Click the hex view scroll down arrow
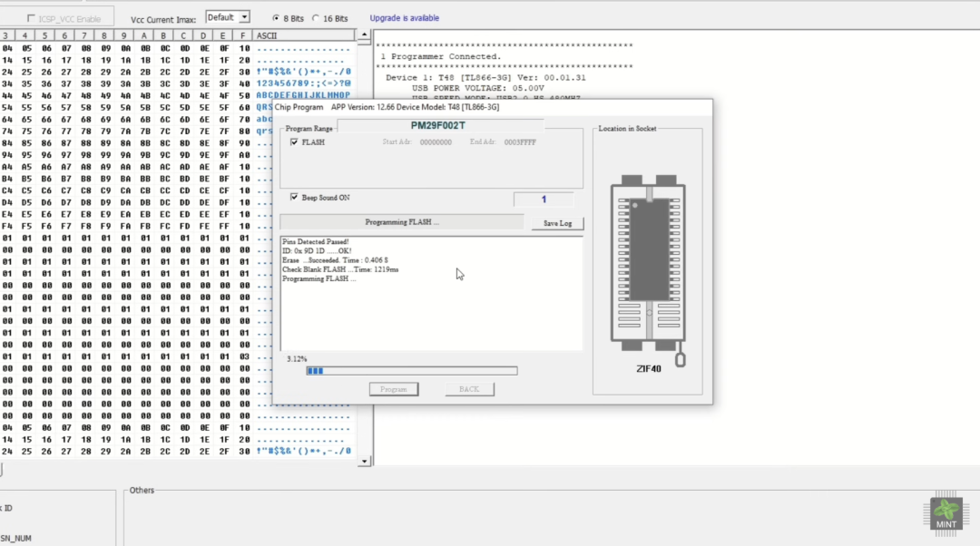 coord(365,461)
